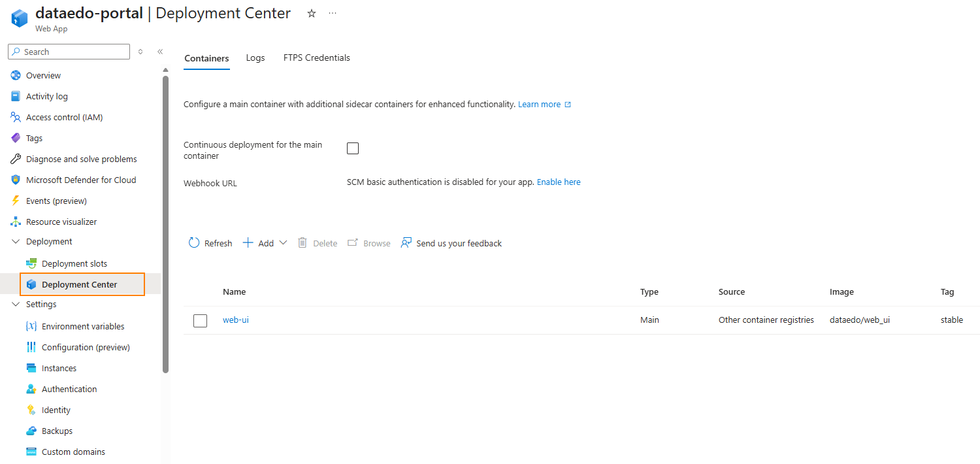The width and height of the screenshot is (980, 464).
Task: Select the web-ui container row checkbox
Action: coord(201,320)
